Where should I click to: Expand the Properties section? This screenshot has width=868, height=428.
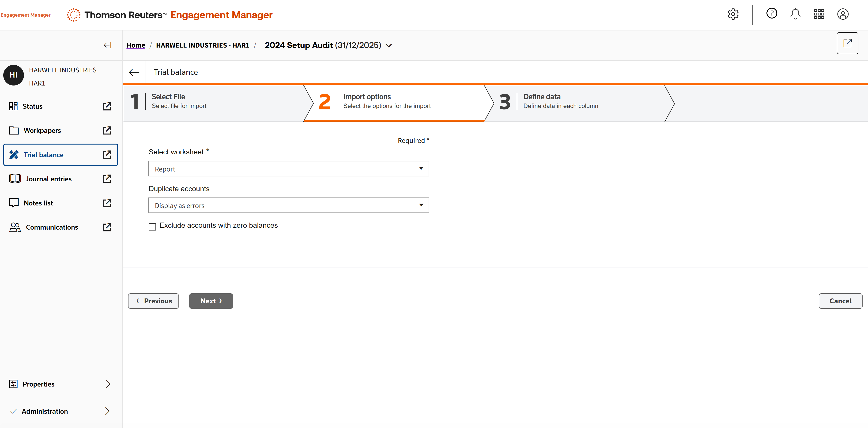click(108, 384)
